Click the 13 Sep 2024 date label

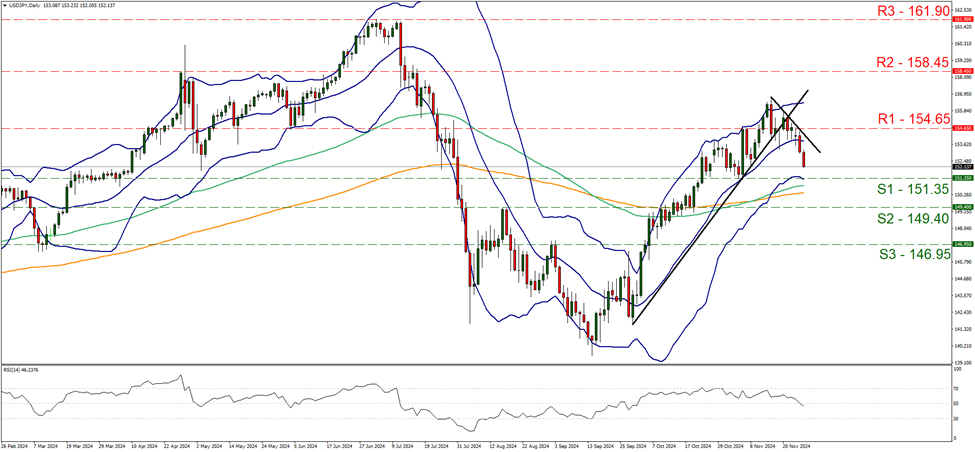601,446
